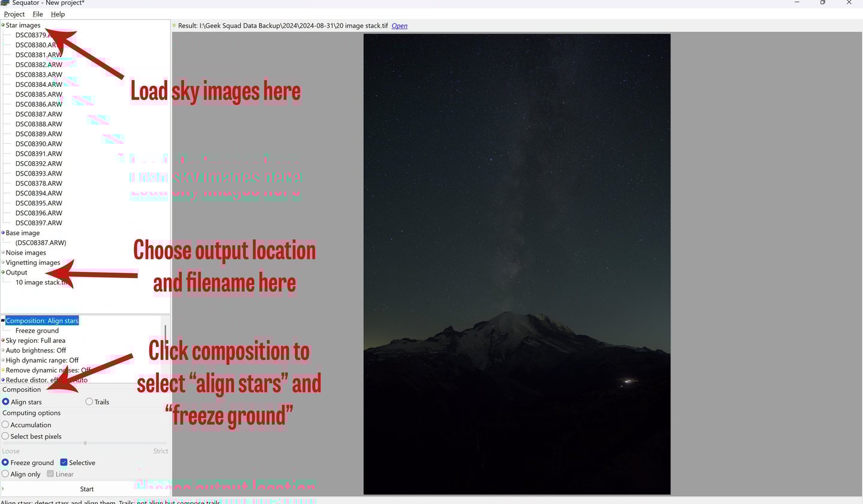Image resolution: width=863 pixels, height=504 pixels.
Task: Select the High dynamic range: Off row
Action: coord(43,360)
